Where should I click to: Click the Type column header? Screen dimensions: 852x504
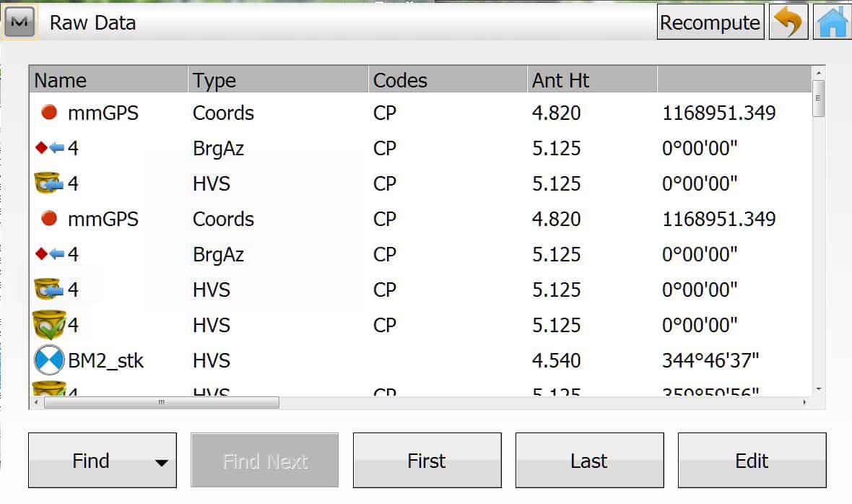click(278, 80)
